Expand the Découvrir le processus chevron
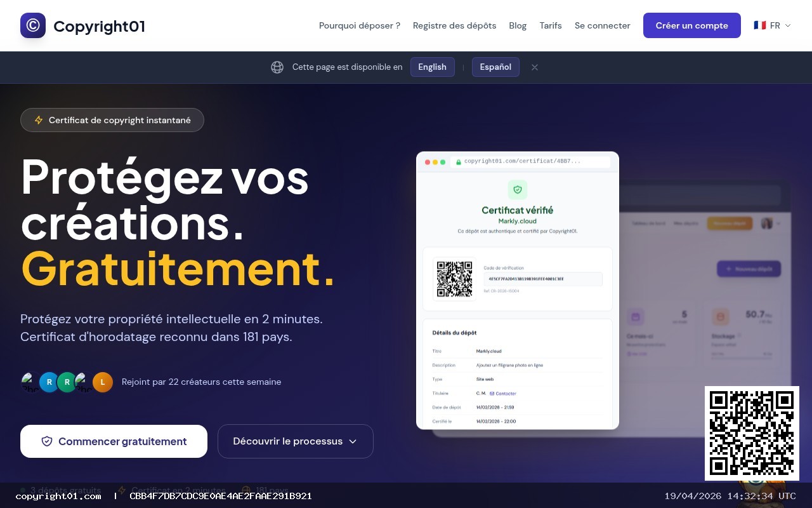 point(353,441)
